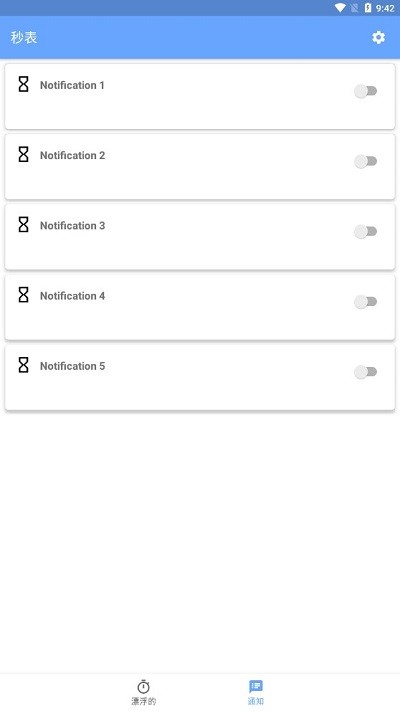
Task: Enable the Notification 1 switch
Action: [x=366, y=91]
